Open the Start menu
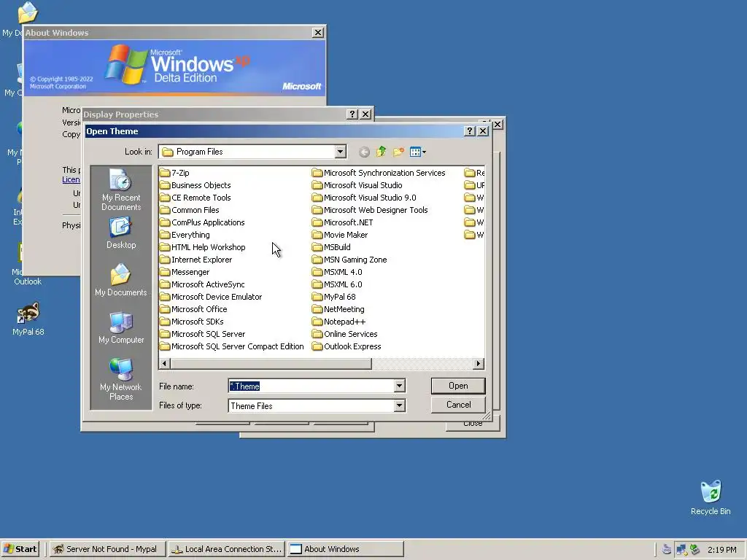 click(x=20, y=549)
